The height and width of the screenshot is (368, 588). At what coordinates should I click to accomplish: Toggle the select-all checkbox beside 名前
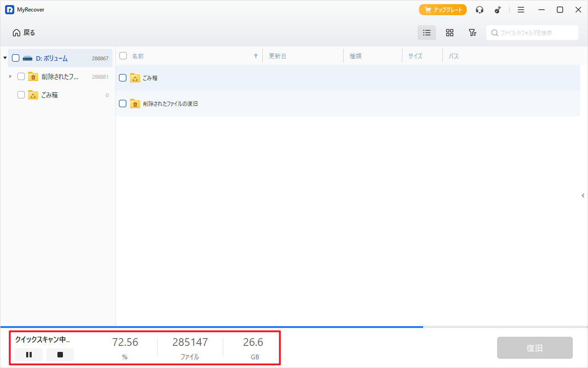coord(123,56)
